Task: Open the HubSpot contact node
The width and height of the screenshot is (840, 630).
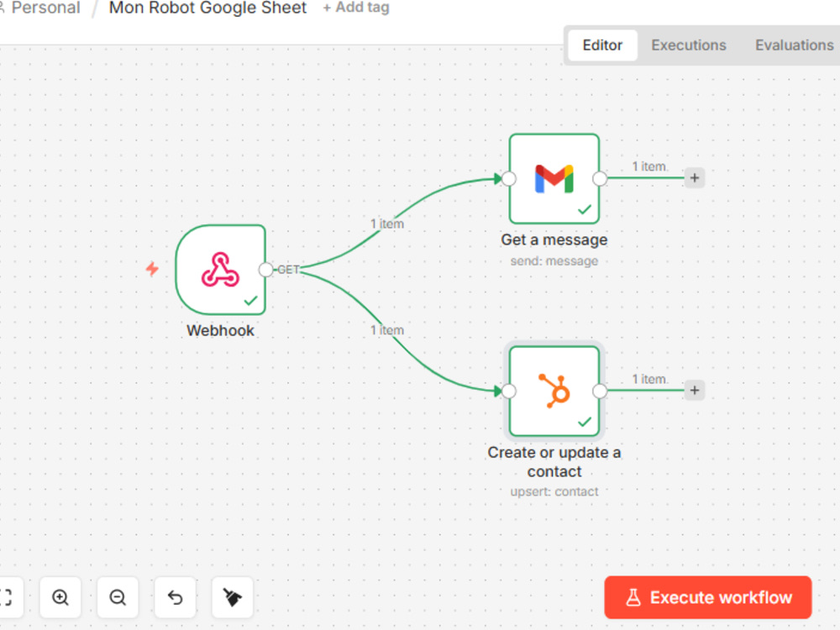Action: tap(554, 391)
